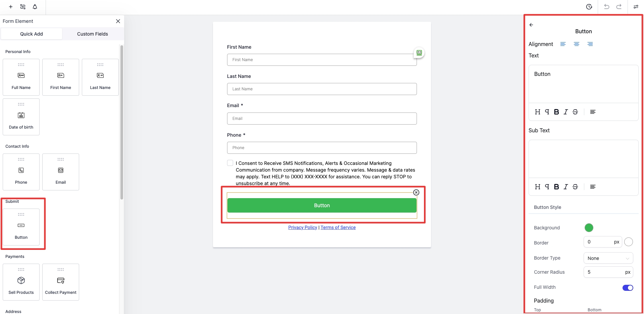Choose the white Border color swatch
The image size is (644, 314).
pos(629,242)
